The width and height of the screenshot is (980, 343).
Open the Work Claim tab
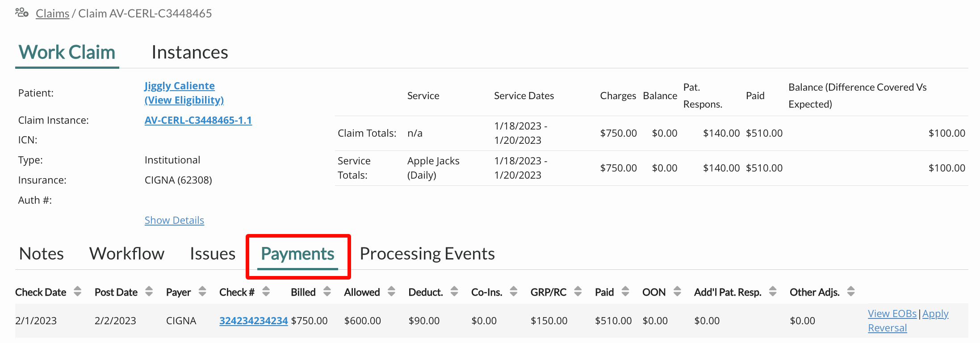click(67, 52)
